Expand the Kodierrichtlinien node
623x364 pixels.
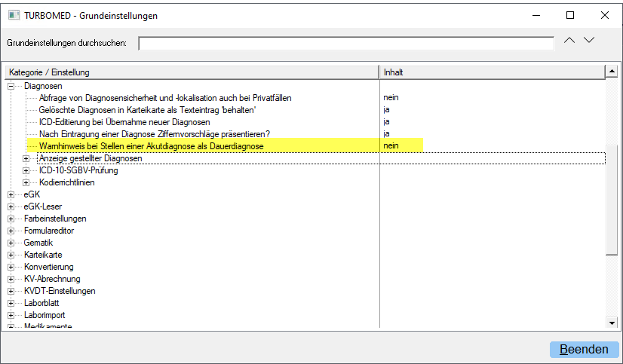point(26,182)
